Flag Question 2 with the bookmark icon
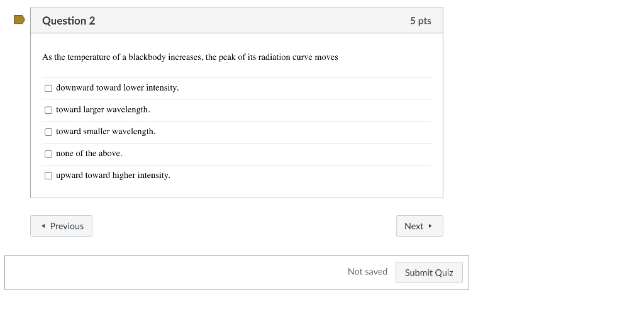The height and width of the screenshot is (314, 644). (x=19, y=20)
